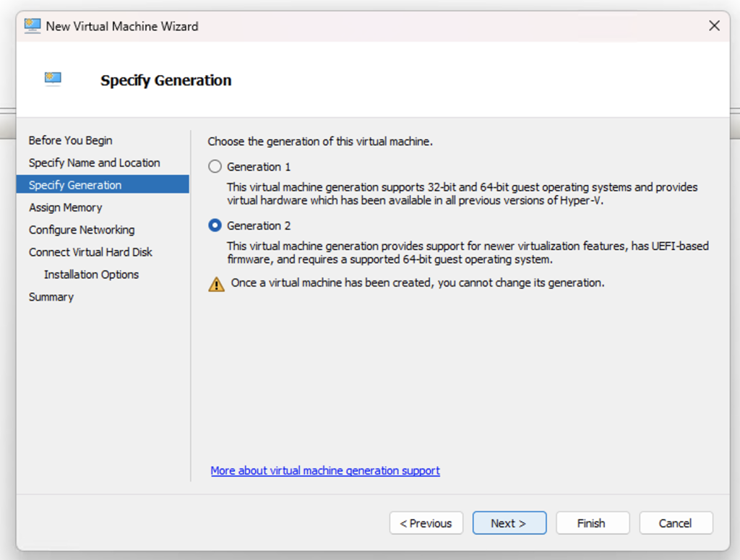Click the yellow warning triangle icon

(217, 284)
